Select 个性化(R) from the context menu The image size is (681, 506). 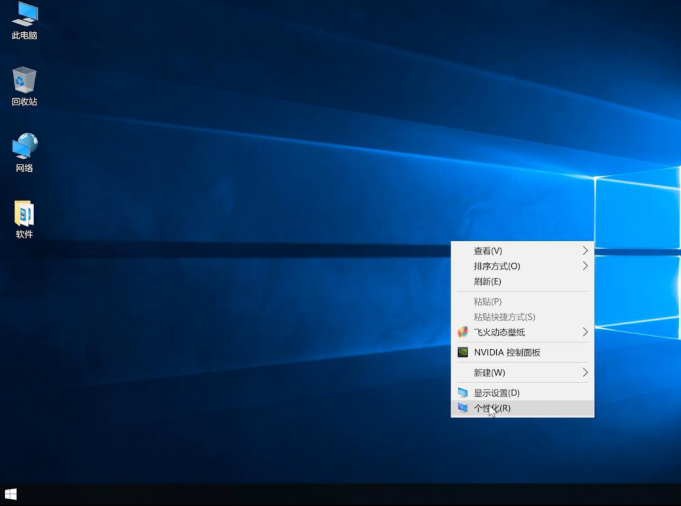pyautogui.click(x=492, y=408)
